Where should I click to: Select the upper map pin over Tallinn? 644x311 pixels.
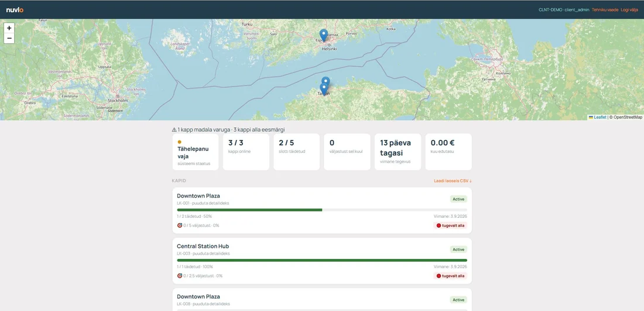[x=326, y=81]
